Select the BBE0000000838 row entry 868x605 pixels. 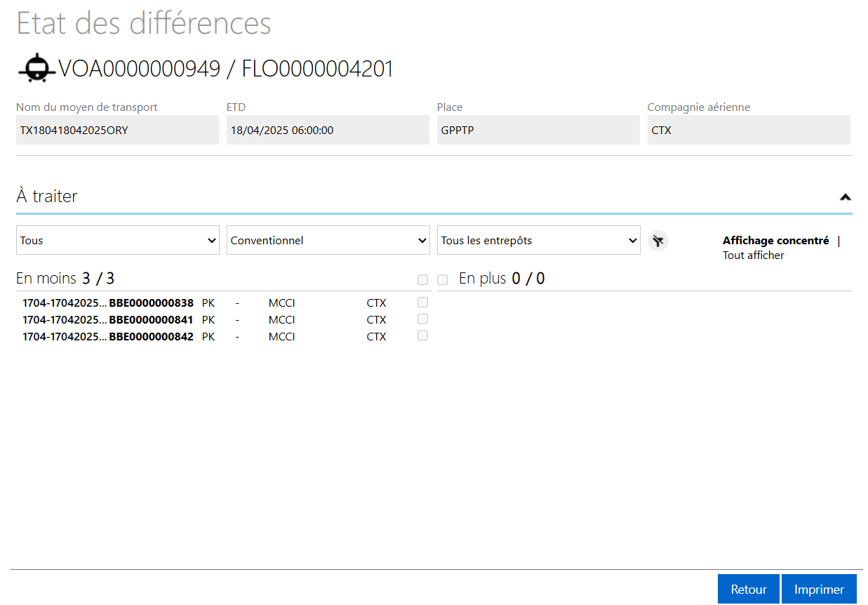(151, 303)
